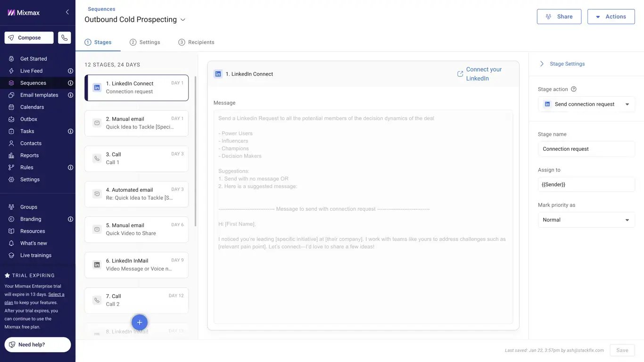Screen dimensions: 644x362
Task: Click the stages list scrollbar
Action: coord(195,151)
